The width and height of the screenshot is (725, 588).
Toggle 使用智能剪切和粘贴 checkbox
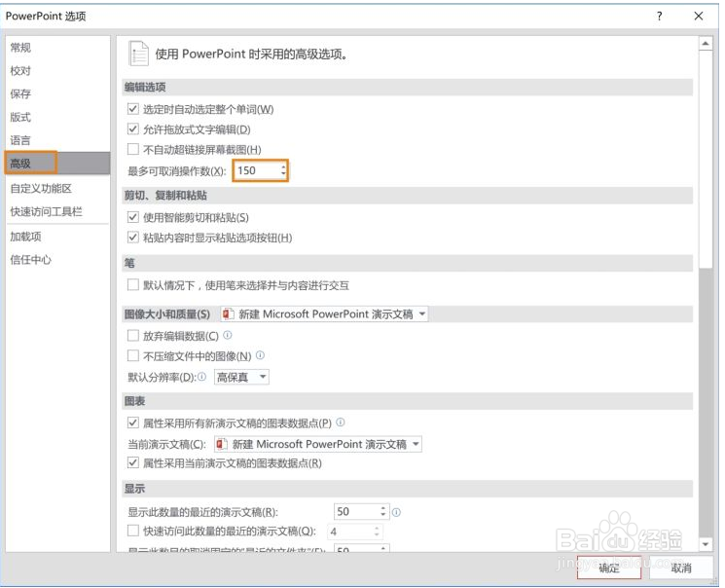(133, 217)
